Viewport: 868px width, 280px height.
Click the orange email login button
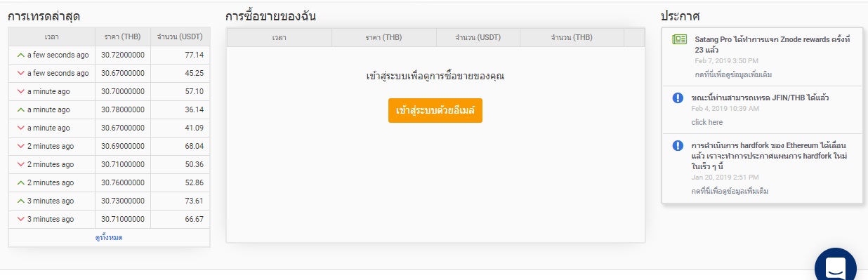tap(435, 111)
